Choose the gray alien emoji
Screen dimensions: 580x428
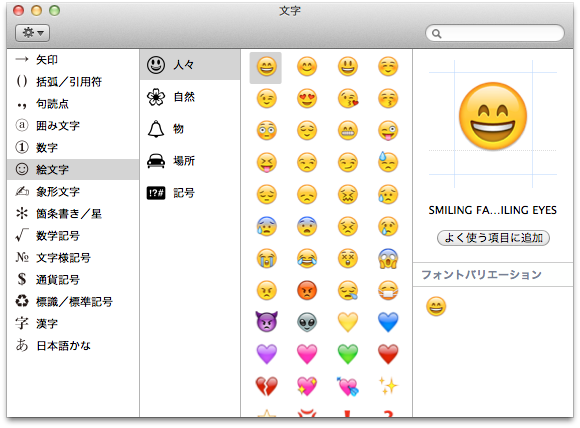307,322
